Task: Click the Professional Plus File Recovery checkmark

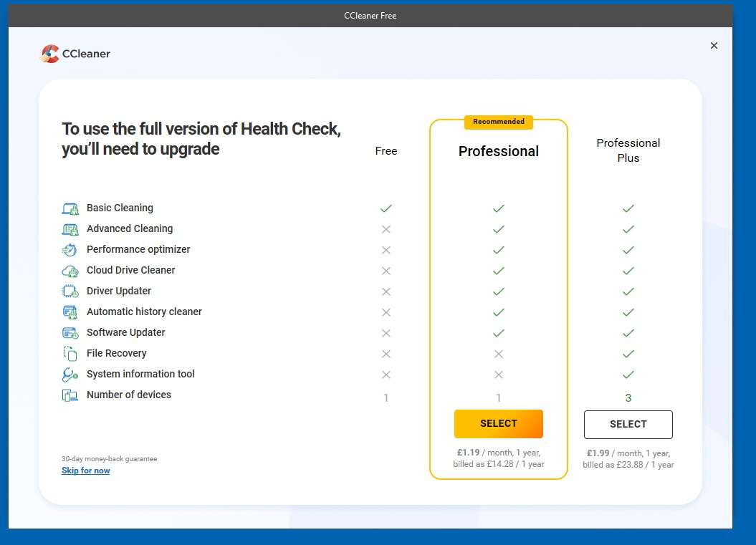Action: tap(628, 354)
